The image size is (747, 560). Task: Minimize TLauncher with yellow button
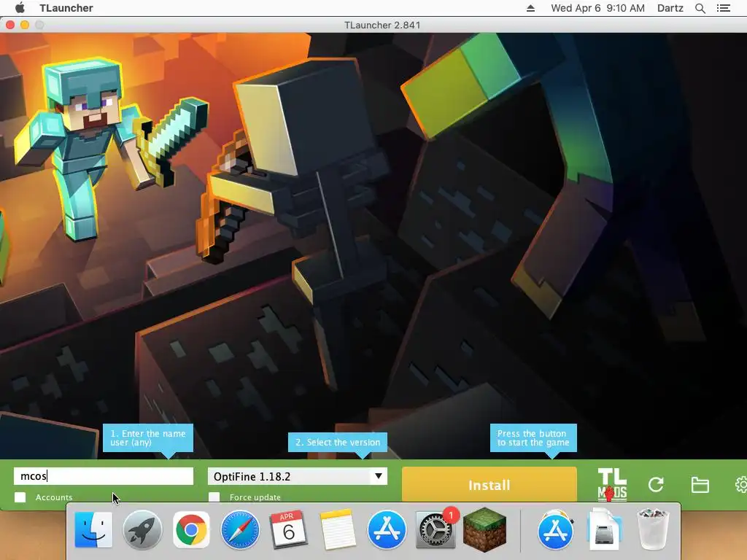click(25, 25)
